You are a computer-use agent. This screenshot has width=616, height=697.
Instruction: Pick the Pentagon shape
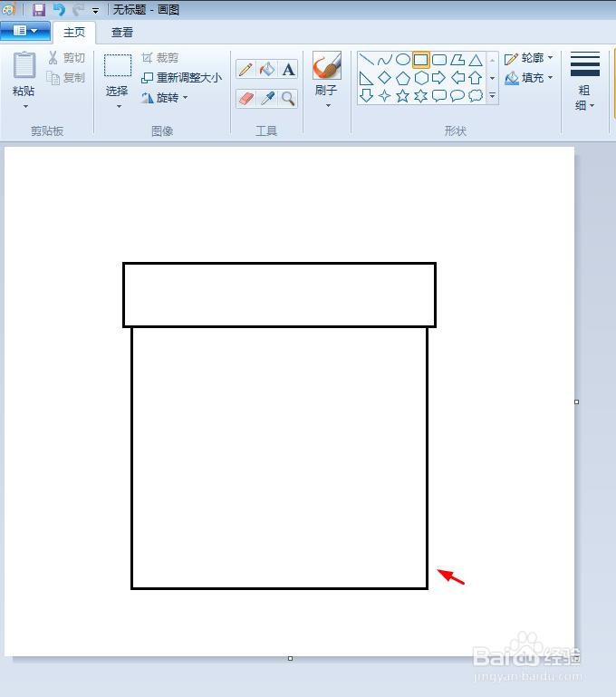click(403, 78)
